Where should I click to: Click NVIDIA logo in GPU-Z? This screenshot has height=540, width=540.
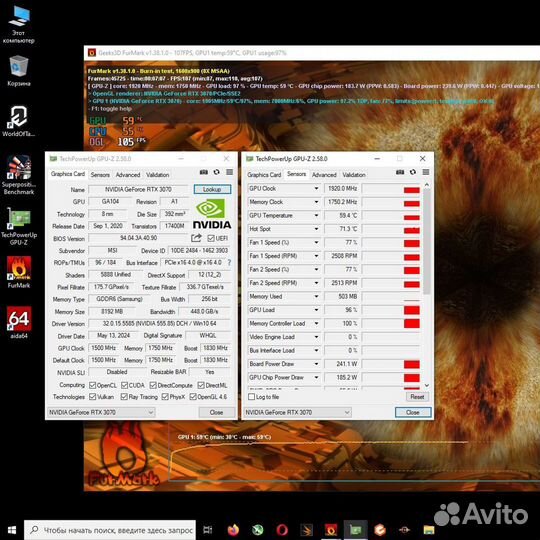[x=211, y=215]
